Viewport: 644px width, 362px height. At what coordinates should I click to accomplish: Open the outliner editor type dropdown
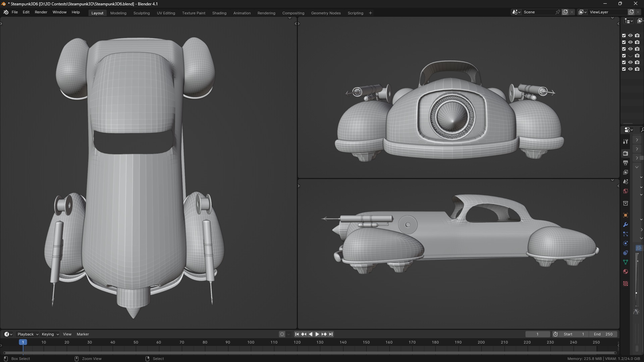tap(628, 21)
